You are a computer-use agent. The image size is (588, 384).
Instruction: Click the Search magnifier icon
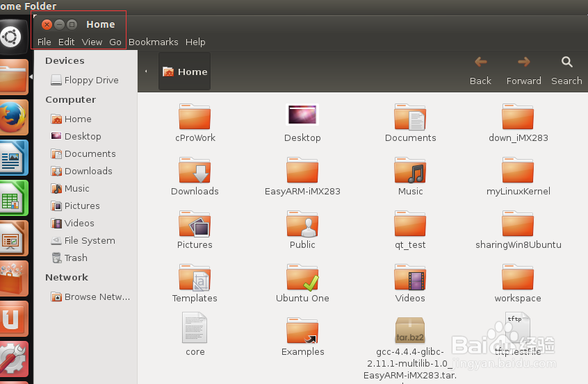tap(566, 62)
